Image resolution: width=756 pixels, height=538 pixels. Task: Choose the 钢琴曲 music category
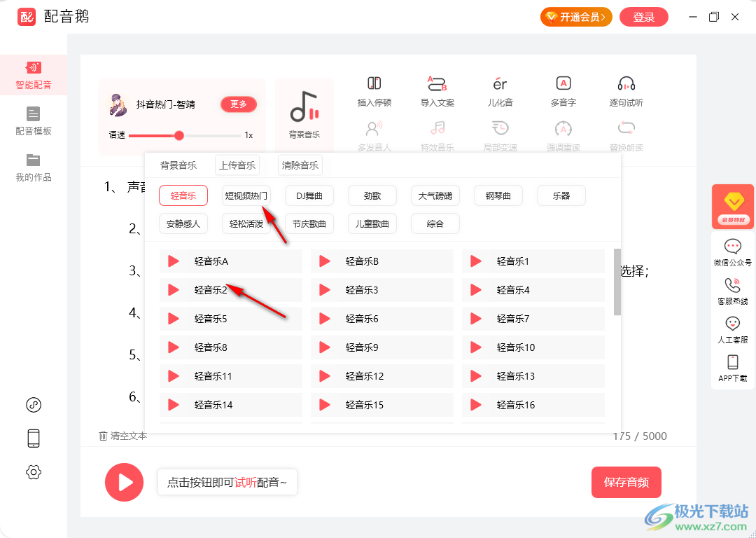pos(498,195)
